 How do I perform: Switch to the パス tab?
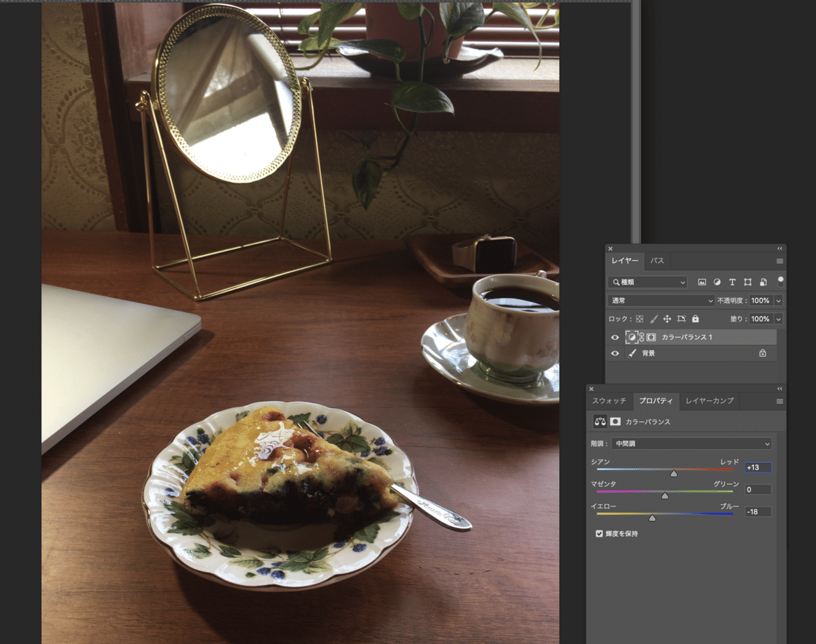(658, 260)
